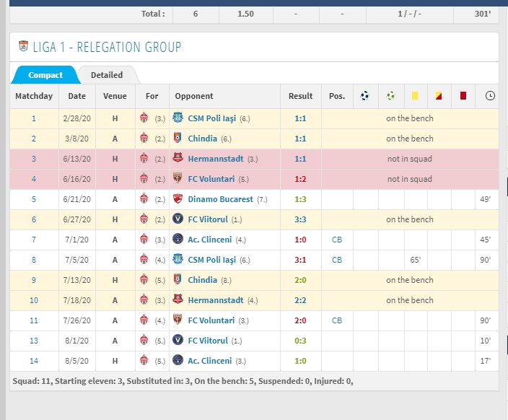Click the matchday 8 number link

point(33,260)
